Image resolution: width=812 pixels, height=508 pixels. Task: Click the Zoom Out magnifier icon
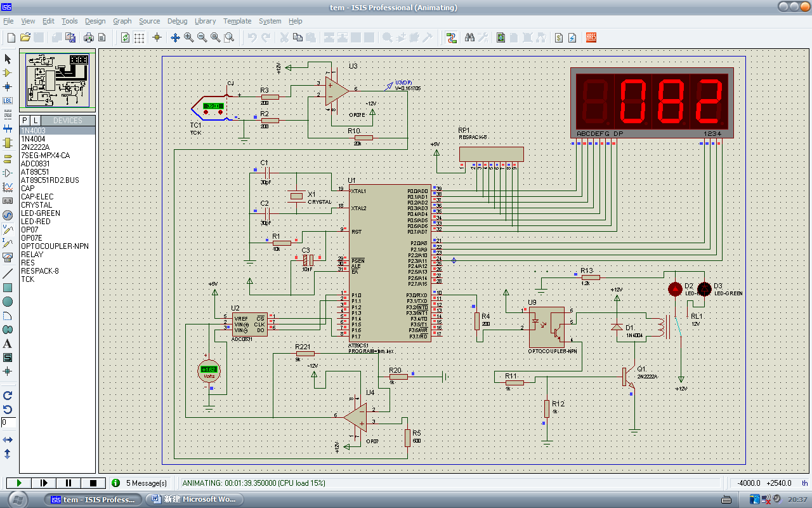point(202,37)
